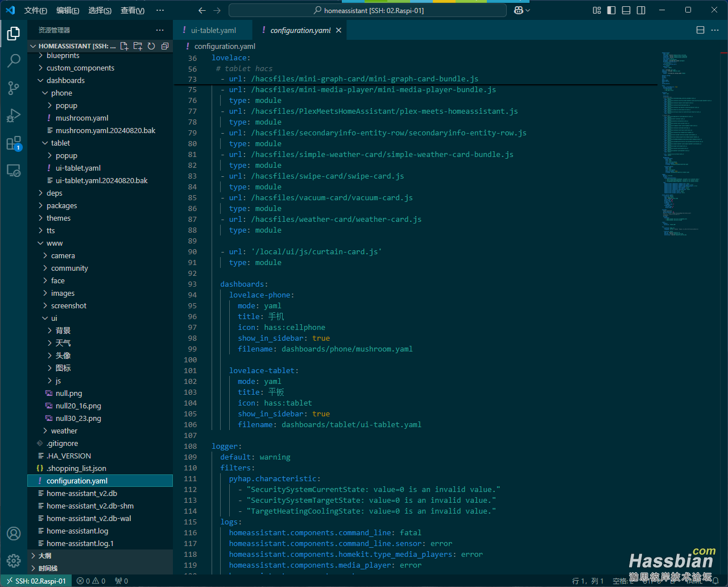Image resolution: width=728 pixels, height=587 pixels.
Task: Open the Source Control view
Action: point(14,88)
